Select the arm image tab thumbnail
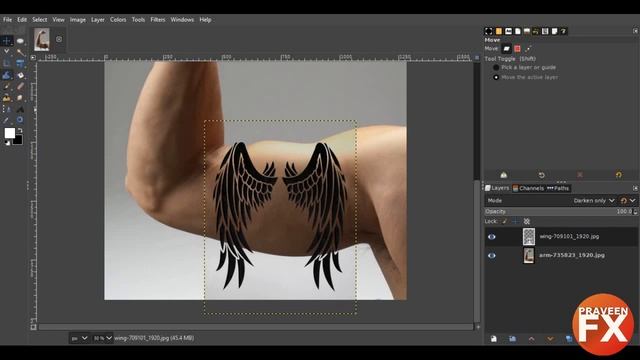Viewport: 640px width, 360px height. pos(42,39)
